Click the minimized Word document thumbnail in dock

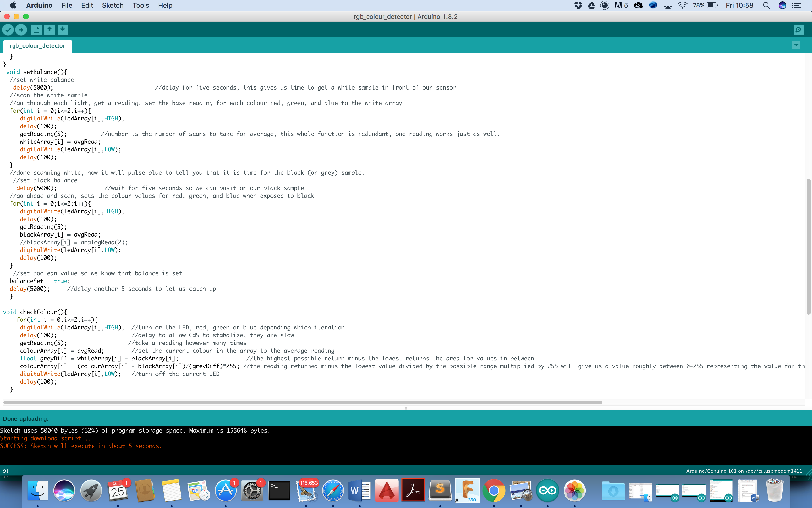pos(748,491)
